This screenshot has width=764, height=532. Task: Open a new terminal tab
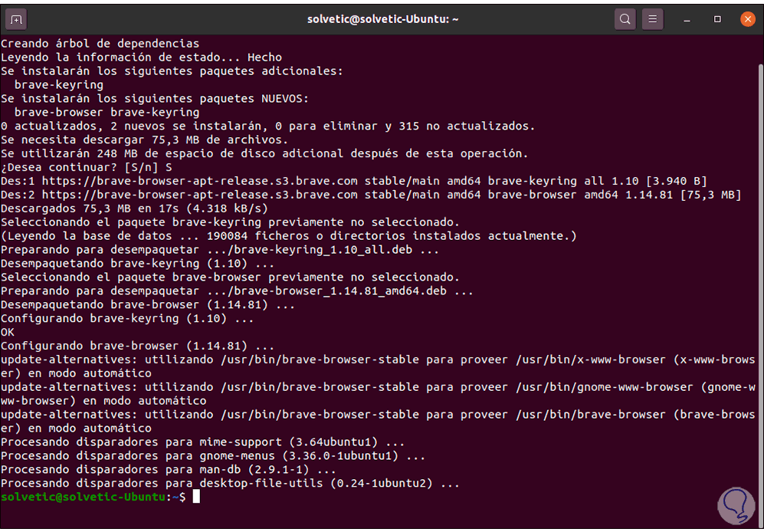tap(16, 19)
